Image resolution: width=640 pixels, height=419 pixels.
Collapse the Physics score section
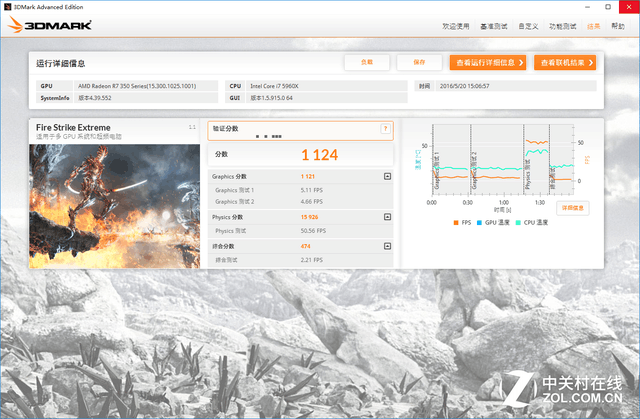(387, 216)
